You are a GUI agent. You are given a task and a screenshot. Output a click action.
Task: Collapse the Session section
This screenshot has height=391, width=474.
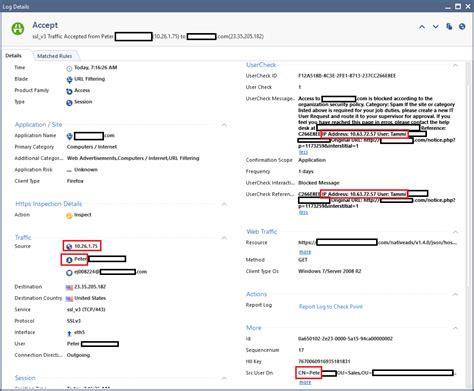click(x=224, y=378)
